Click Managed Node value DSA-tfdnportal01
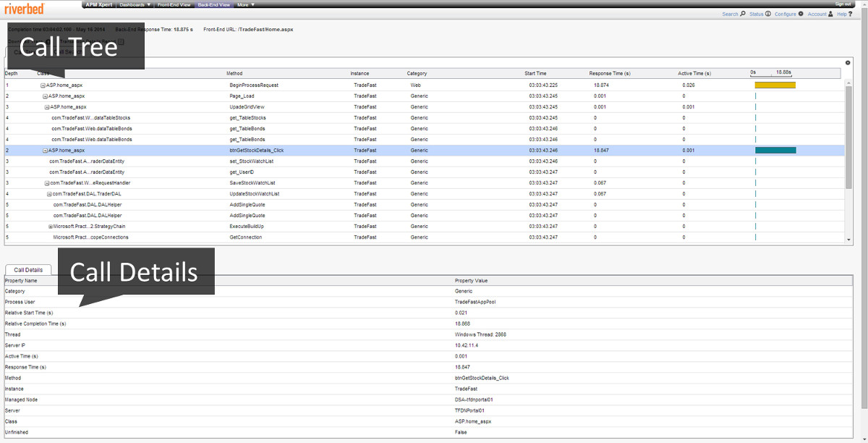Viewport: 868px width, 443px height. (475, 400)
